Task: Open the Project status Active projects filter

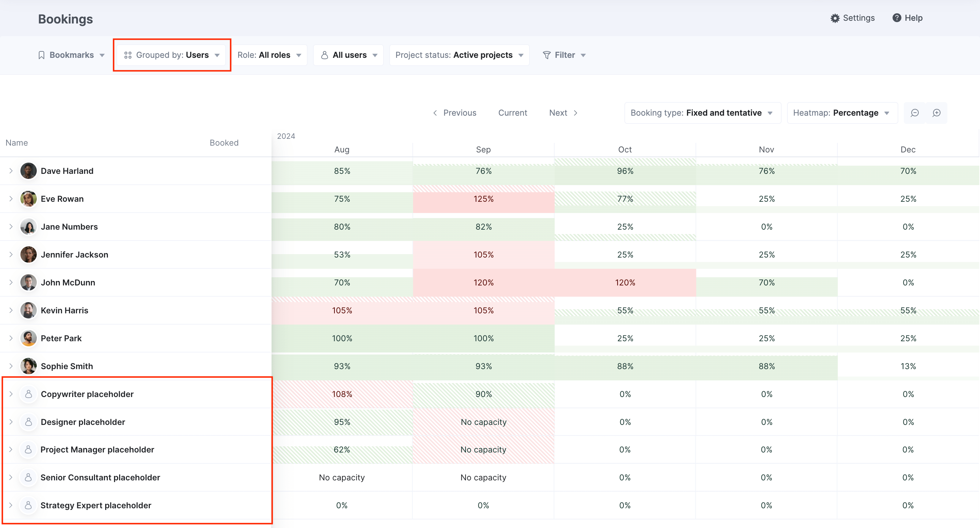Action: (x=459, y=55)
